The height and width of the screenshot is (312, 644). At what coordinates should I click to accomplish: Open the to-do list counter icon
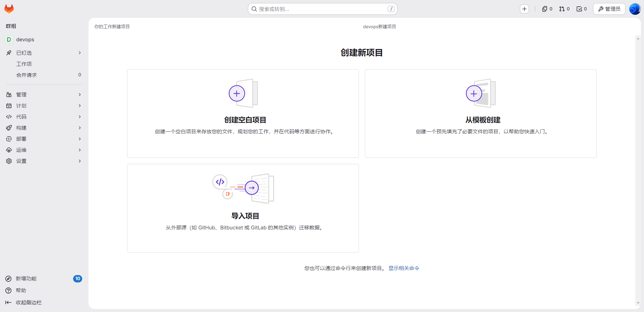[x=582, y=9]
